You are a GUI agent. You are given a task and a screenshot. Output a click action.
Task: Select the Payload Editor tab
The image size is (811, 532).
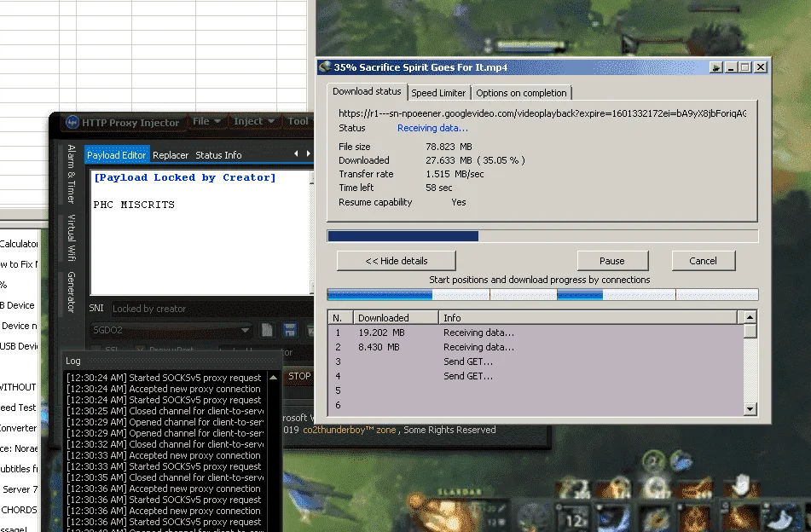tap(116, 155)
